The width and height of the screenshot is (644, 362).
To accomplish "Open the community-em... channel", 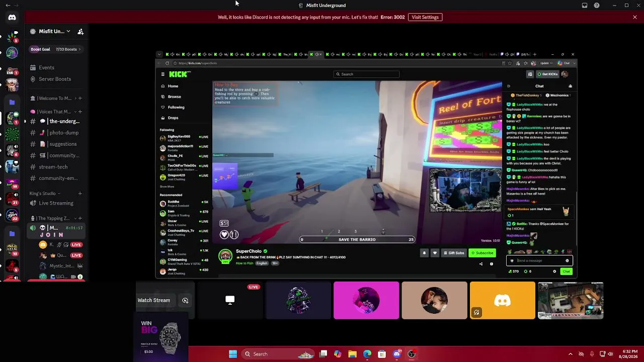I will (x=56, y=178).
